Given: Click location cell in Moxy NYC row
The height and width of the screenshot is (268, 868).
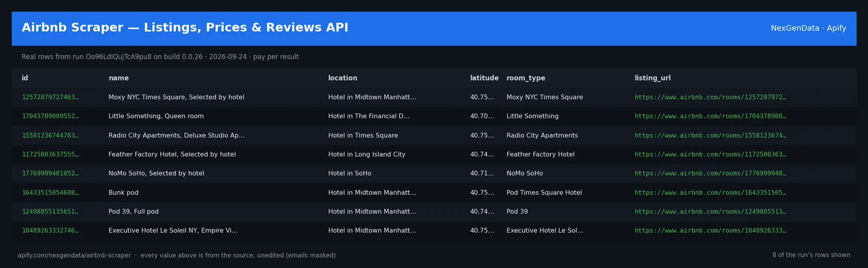Looking at the screenshot, I should click(x=372, y=97).
